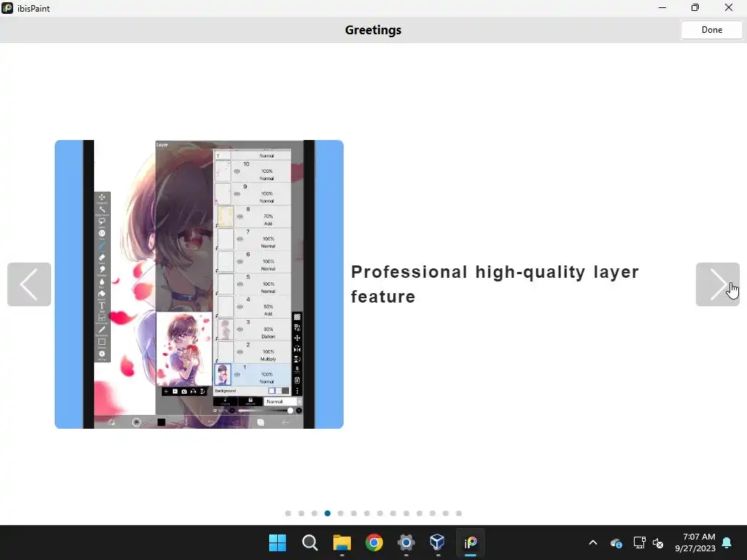Jump to the fifth slide page dot
The image size is (747, 560).
coord(341,513)
